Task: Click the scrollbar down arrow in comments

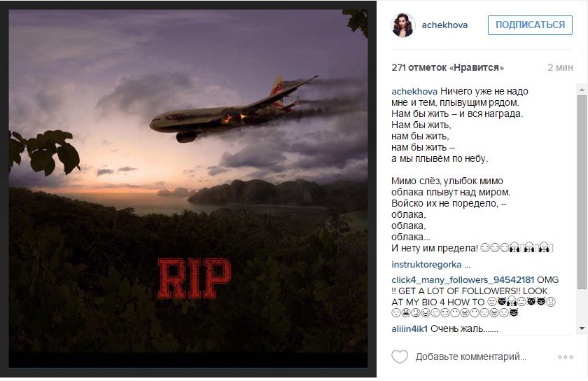Action: click(582, 328)
